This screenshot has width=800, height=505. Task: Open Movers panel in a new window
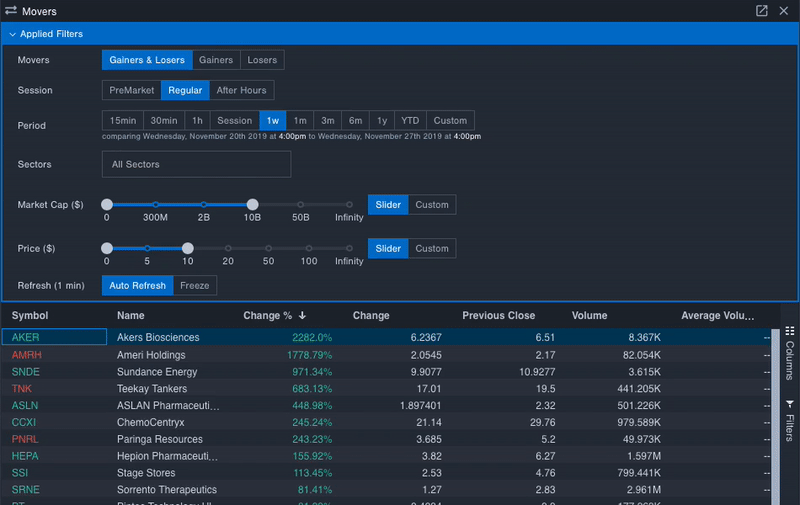click(x=762, y=11)
